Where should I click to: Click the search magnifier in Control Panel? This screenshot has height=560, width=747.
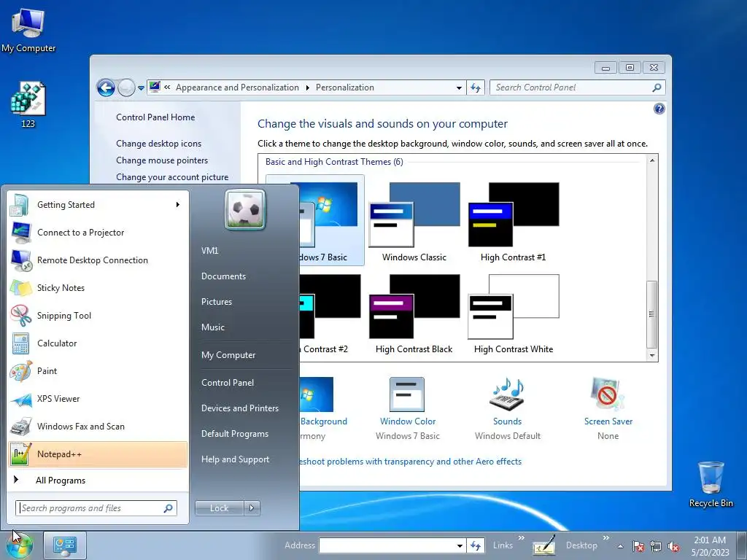click(657, 87)
